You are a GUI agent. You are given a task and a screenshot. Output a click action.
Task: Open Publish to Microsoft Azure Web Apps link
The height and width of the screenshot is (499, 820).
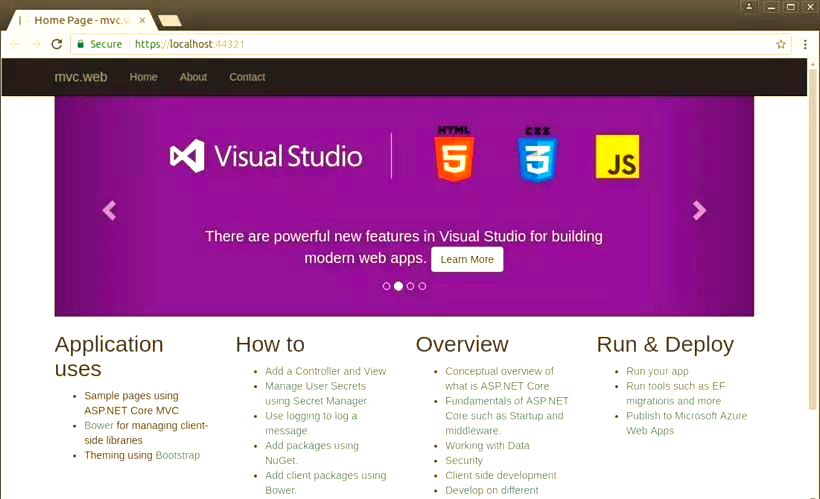[687, 423]
